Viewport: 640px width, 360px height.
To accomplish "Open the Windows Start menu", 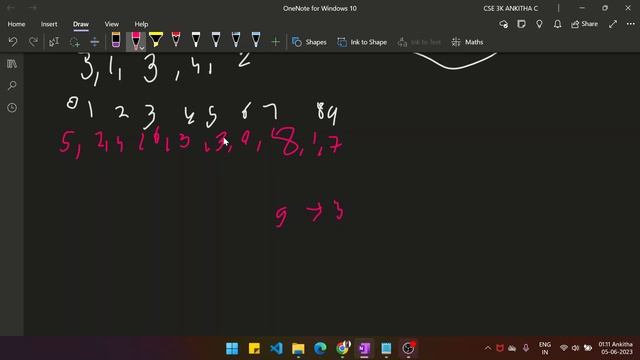I will tap(232, 348).
